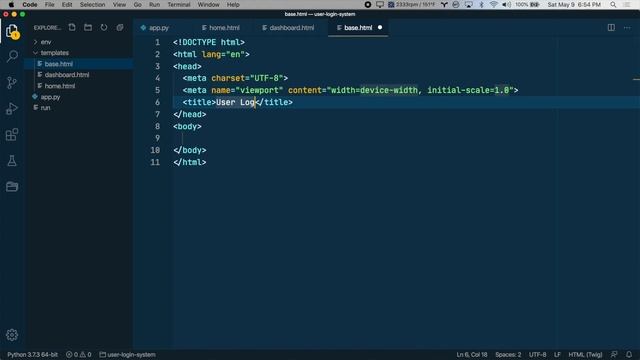Open the editor More Actions menu
Image resolution: width=640 pixels, height=360 pixels.
point(627,27)
